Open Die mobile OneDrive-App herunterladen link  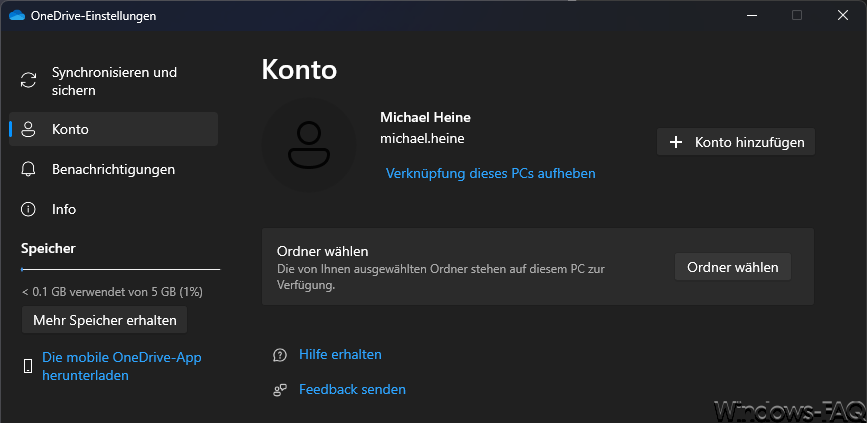point(122,366)
